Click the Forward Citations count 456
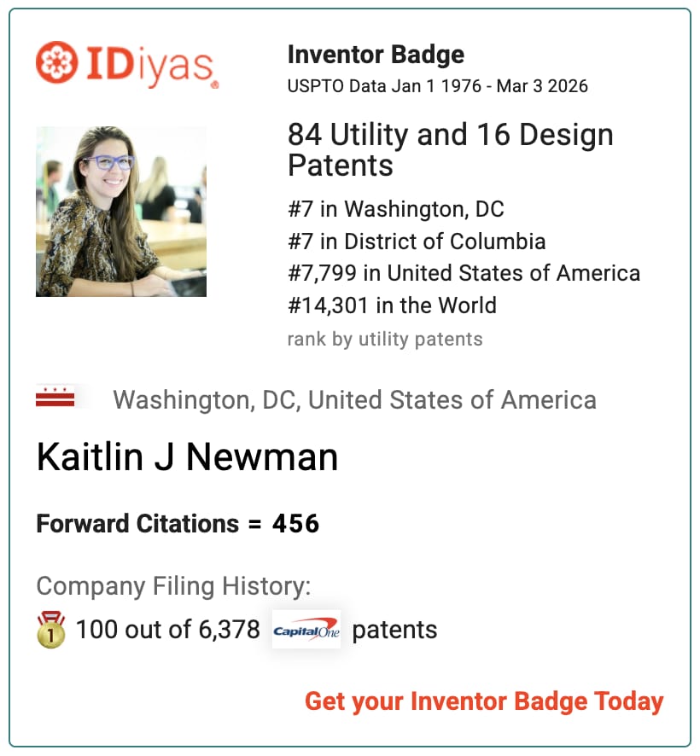The width and height of the screenshot is (700, 756). [295, 523]
